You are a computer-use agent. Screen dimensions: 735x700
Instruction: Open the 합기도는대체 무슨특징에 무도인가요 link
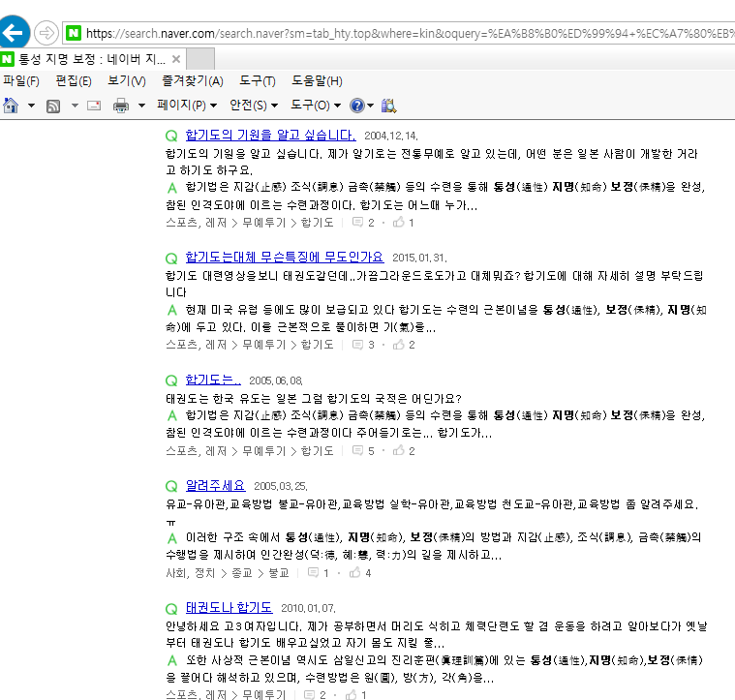pyautogui.click(x=284, y=257)
